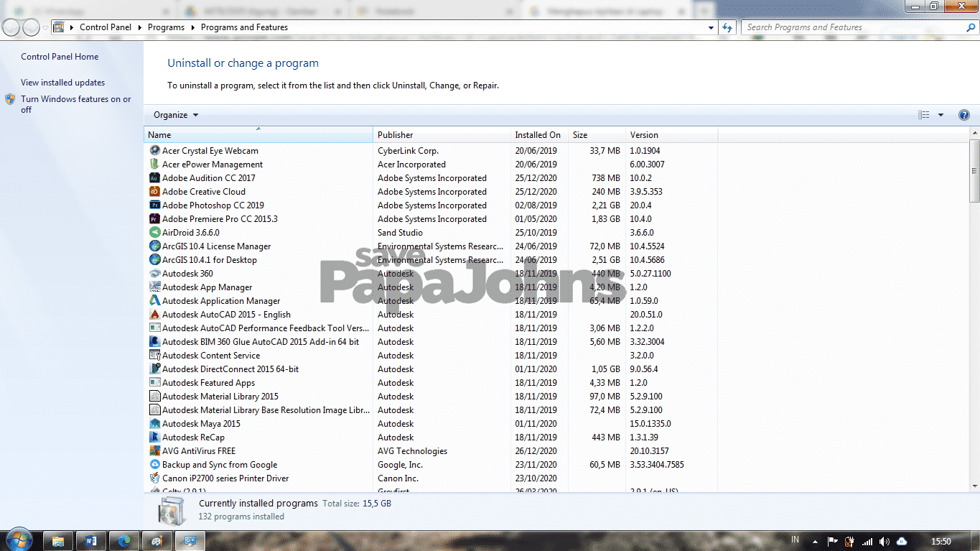The height and width of the screenshot is (551, 980).
Task: Expand the Control Panel breadcrumb arrow
Action: pyautogui.click(x=140, y=27)
